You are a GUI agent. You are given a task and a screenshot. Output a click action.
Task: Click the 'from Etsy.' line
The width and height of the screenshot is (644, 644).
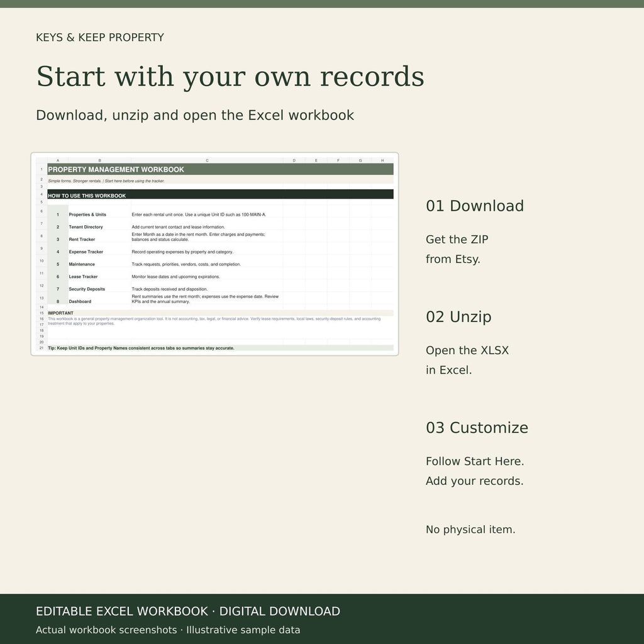[x=453, y=259]
